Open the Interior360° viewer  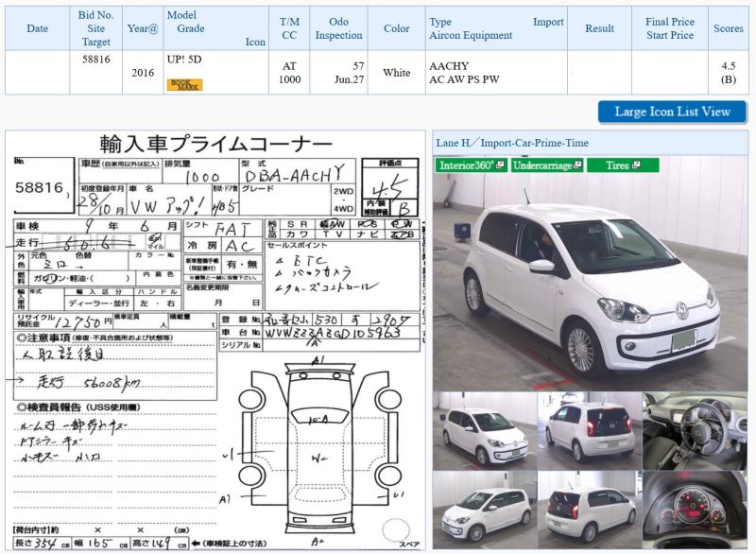[x=471, y=165]
